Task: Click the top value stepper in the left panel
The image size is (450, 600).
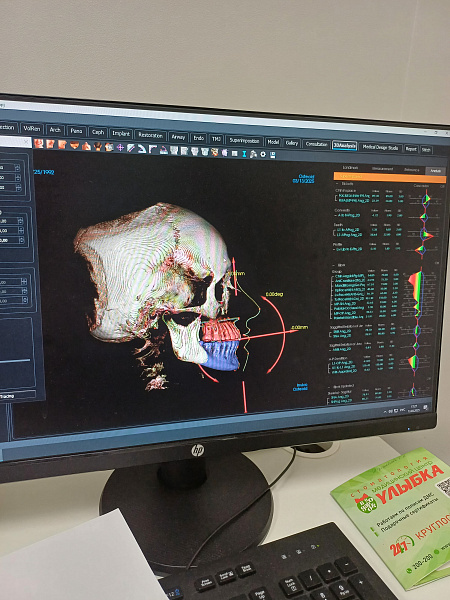Action: click(x=17, y=168)
